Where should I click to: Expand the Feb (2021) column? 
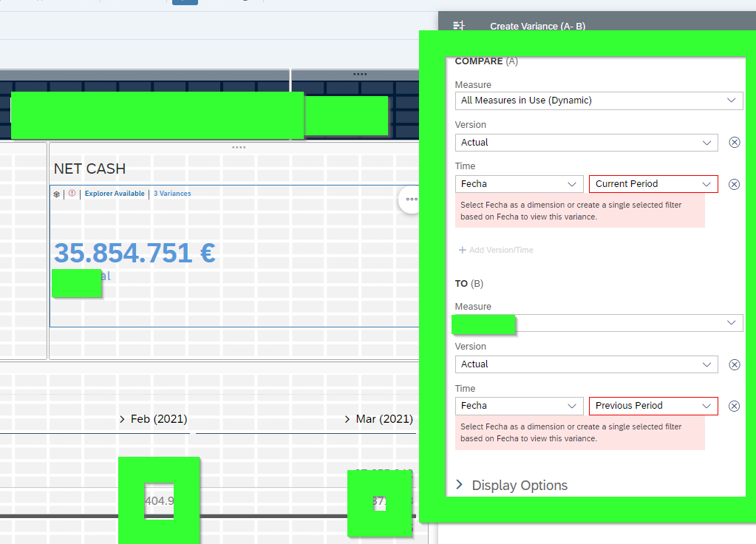click(122, 419)
